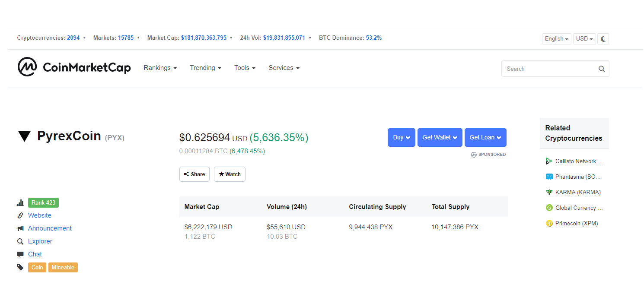
Task: Click the (5,636.35%) change value
Action: point(279,138)
